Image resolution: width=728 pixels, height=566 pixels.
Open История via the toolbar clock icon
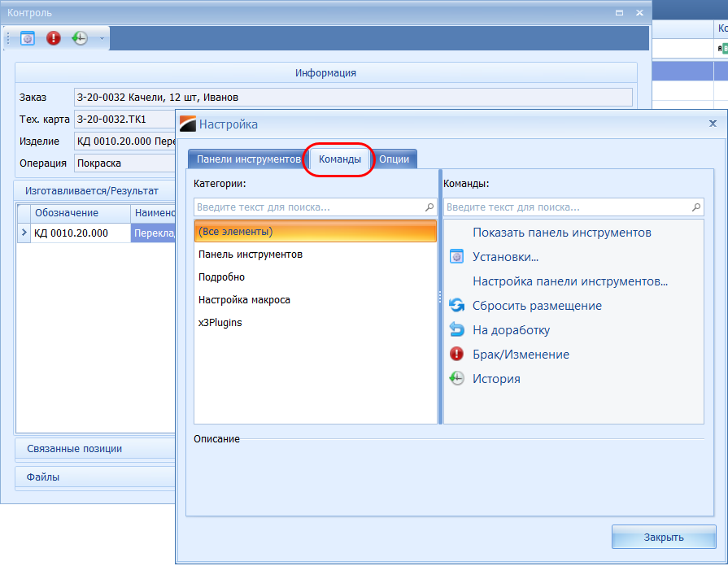(x=79, y=38)
